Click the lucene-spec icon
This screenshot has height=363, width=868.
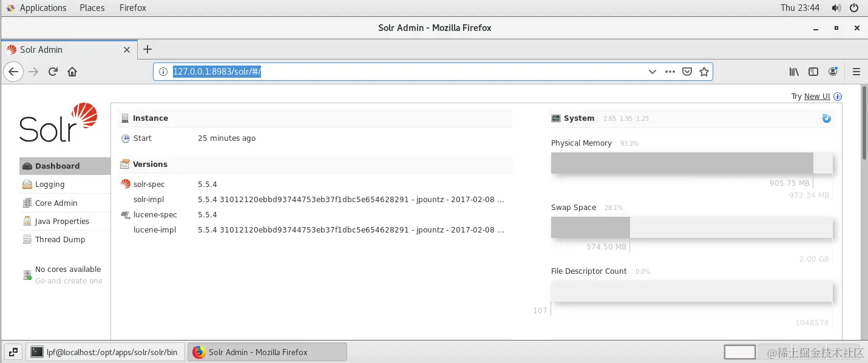point(126,215)
